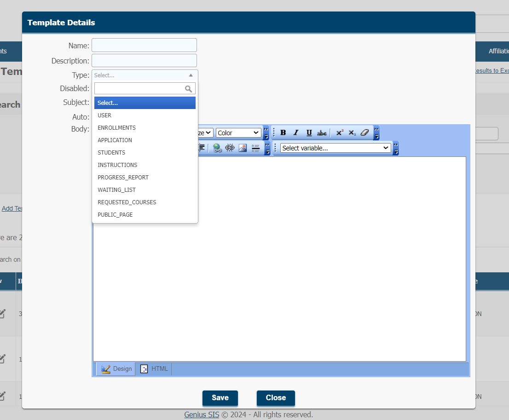Switch to the Design view tab
This screenshot has width=509, height=420.
116,369
